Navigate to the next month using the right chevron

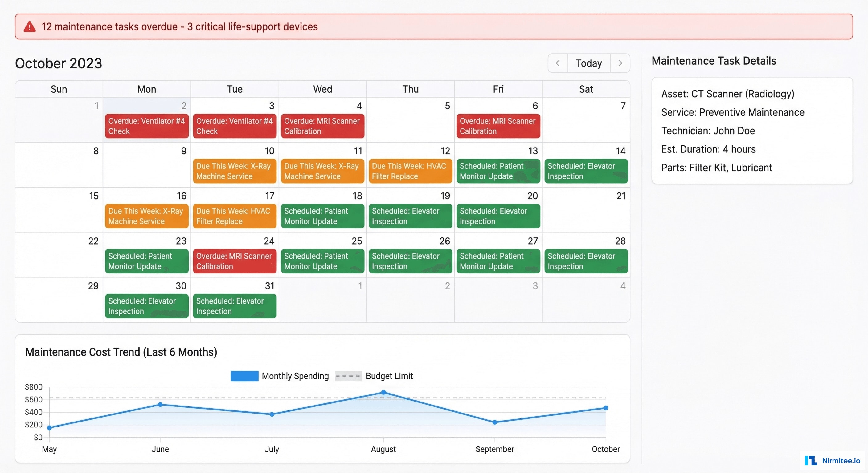(x=620, y=63)
